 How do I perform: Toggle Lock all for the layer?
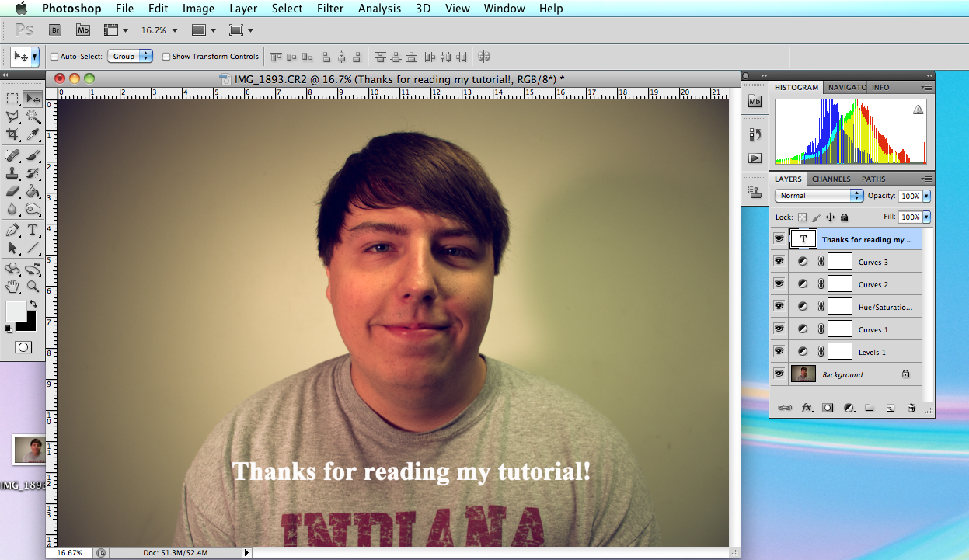coord(845,217)
